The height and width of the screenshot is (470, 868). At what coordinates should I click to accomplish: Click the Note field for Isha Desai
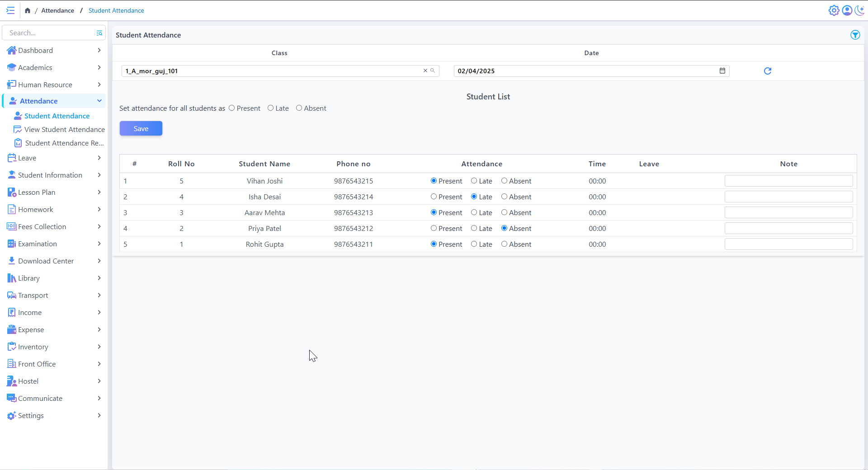pos(788,197)
